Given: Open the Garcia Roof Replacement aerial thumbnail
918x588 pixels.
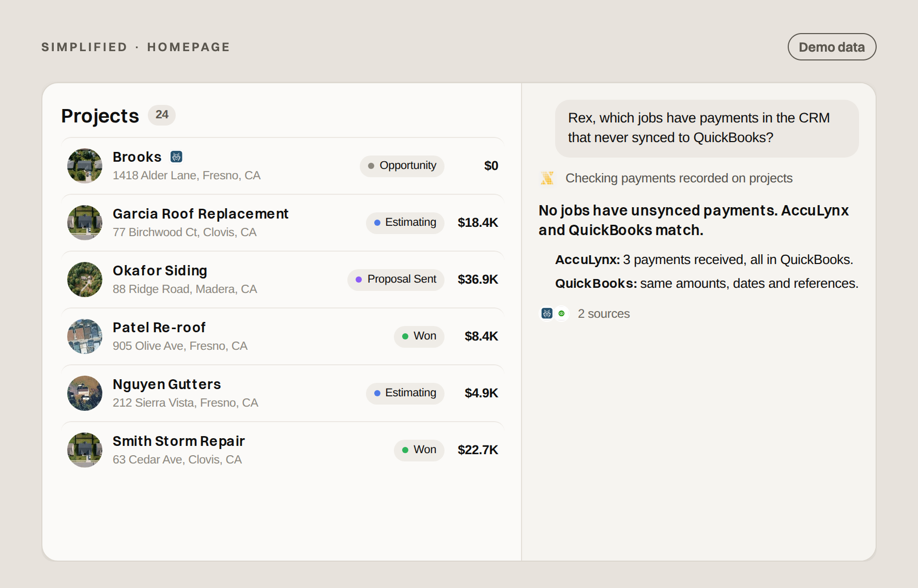Looking at the screenshot, I should point(85,223).
